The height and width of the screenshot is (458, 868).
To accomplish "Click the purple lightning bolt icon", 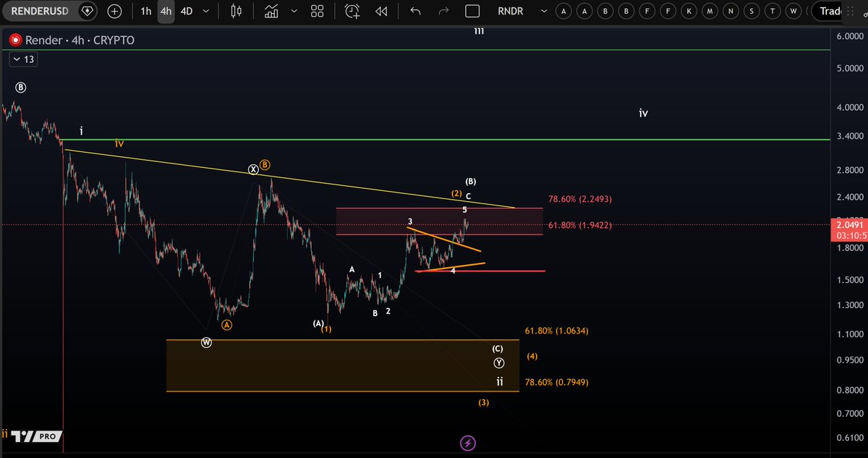I will 468,442.
